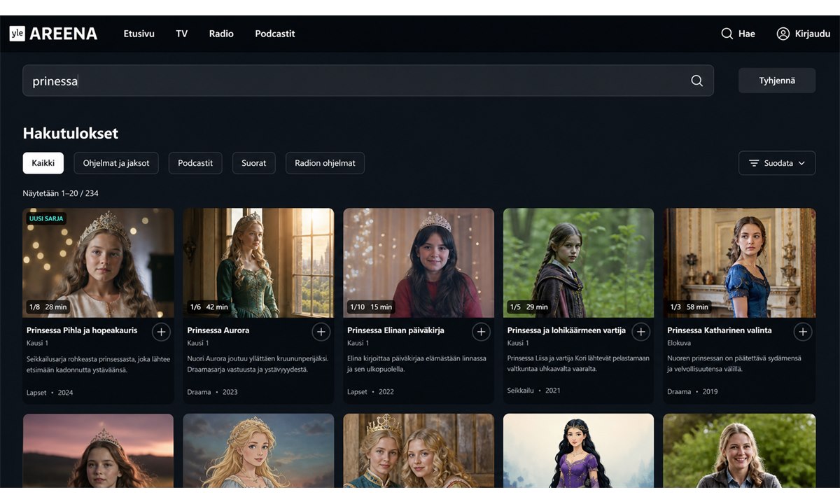Click the Yle Areena logo
Screen dimensions: 840x504
point(53,34)
